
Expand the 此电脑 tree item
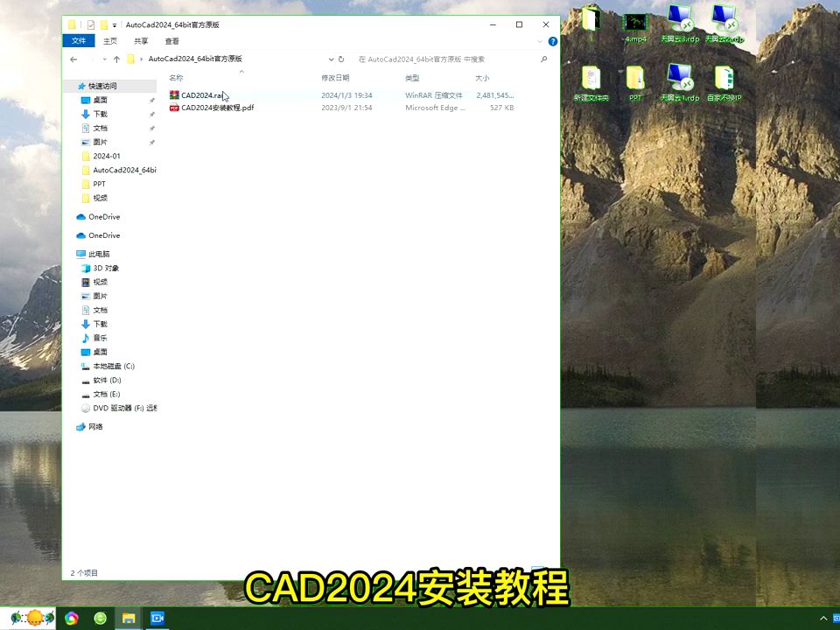[73, 255]
